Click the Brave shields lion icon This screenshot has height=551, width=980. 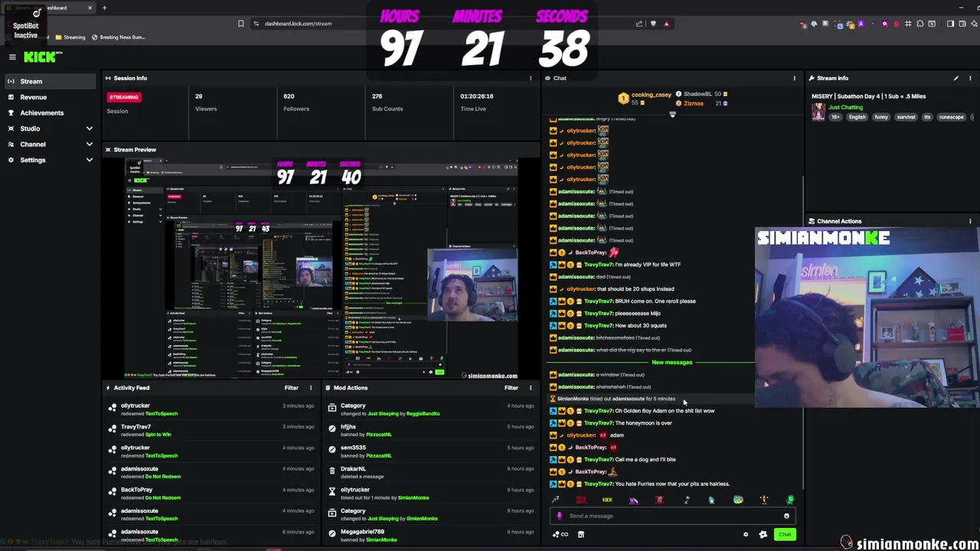(x=653, y=24)
